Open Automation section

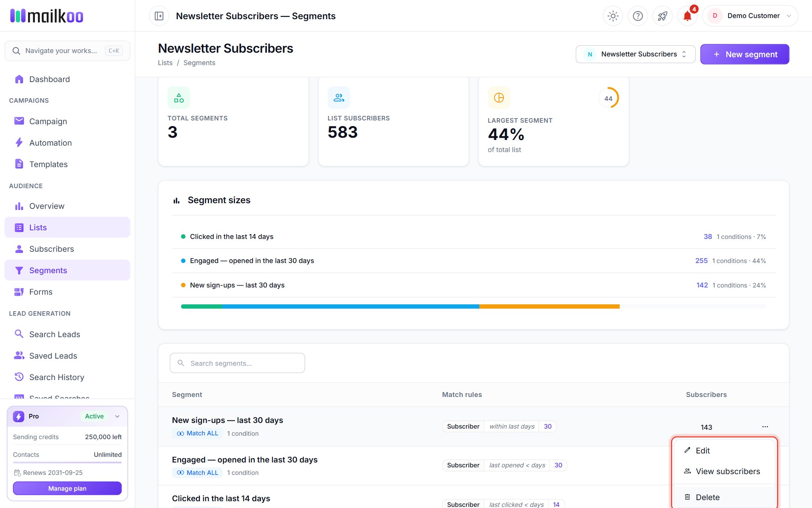pyautogui.click(x=67, y=143)
